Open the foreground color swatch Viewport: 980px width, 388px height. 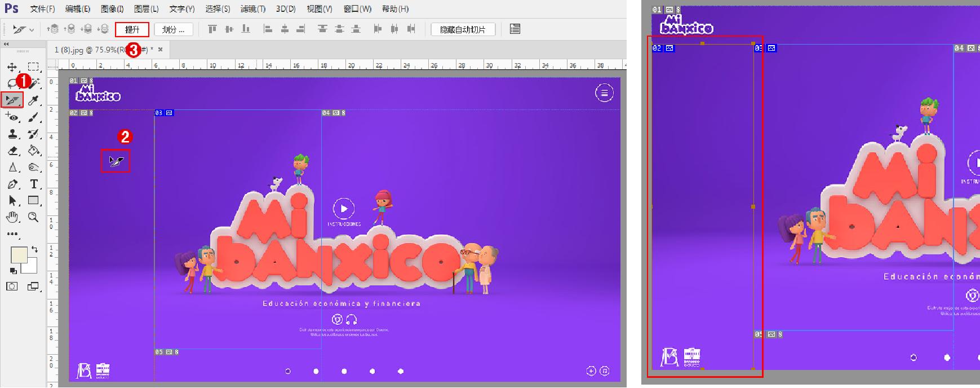(x=19, y=255)
